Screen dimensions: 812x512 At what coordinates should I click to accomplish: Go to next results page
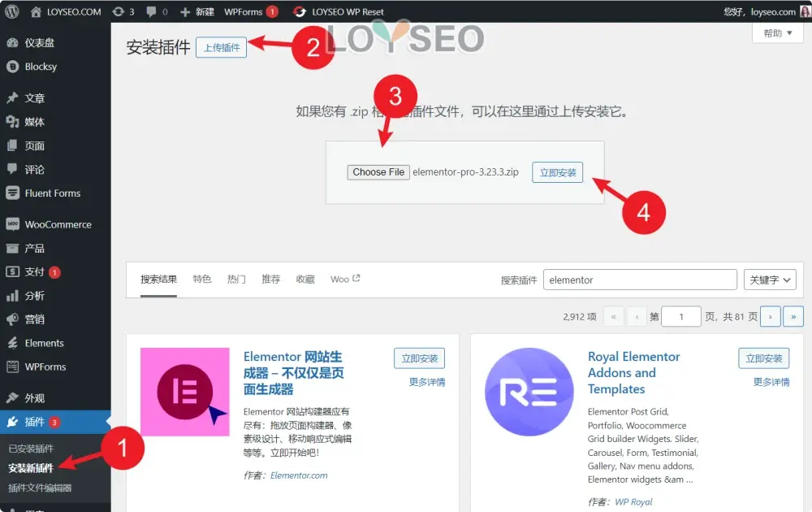770,317
